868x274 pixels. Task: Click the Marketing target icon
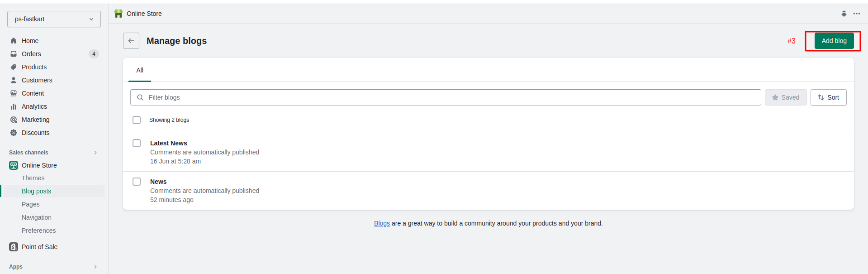click(14, 120)
